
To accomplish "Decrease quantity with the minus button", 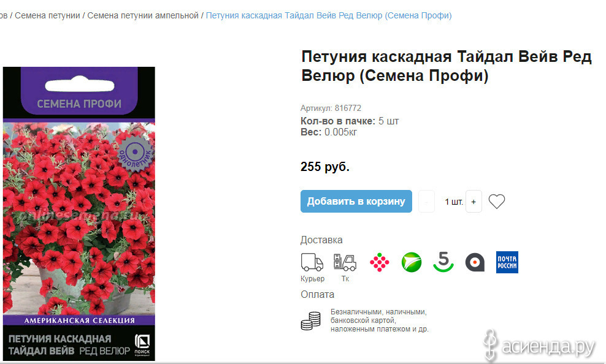I will pos(427,202).
